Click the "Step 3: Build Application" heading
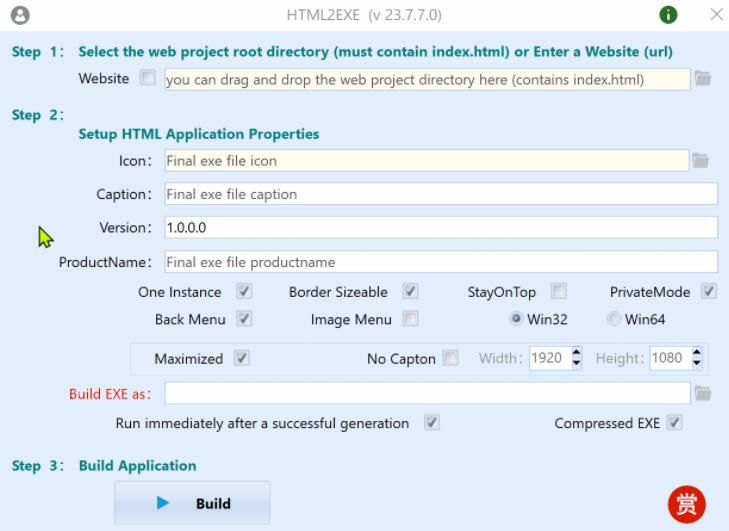 coord(104,465)
